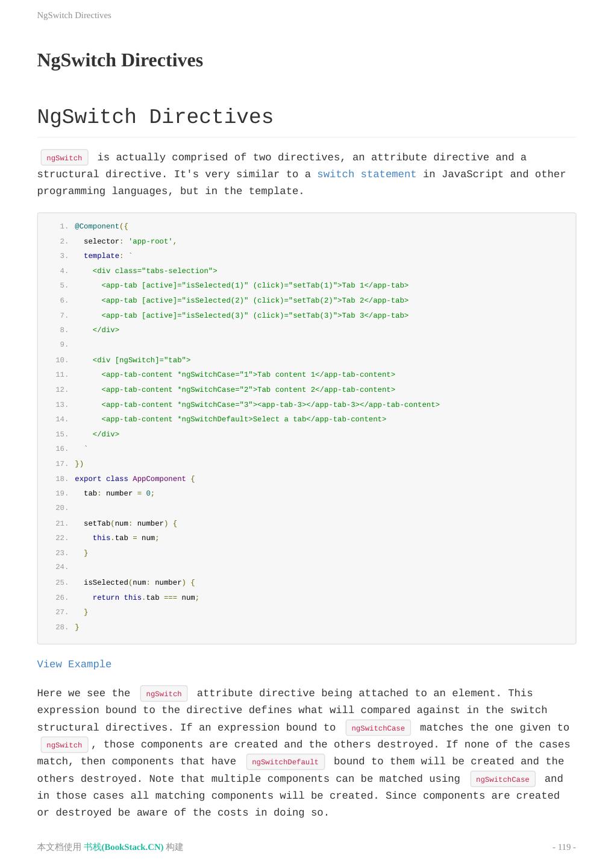The height and width of the screenshot is (868, 614).
Task: Click the selector 'app-root' code line
Action: (130, 241)
